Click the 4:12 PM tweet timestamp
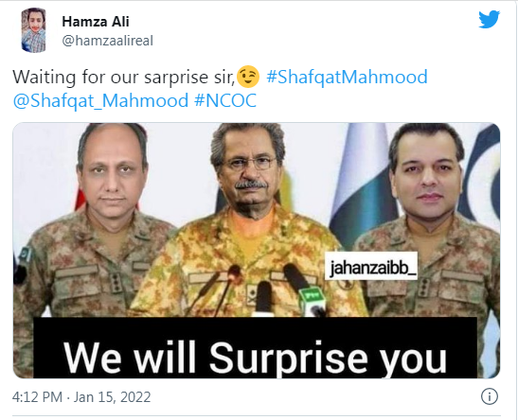The height and width of the screenshot is (420, 518). click(37, 397)
